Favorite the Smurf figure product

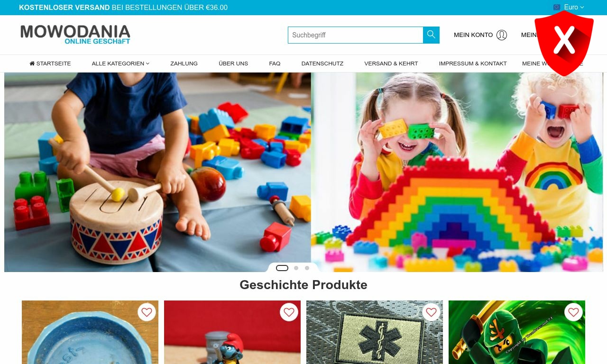(x=289, y=312)
